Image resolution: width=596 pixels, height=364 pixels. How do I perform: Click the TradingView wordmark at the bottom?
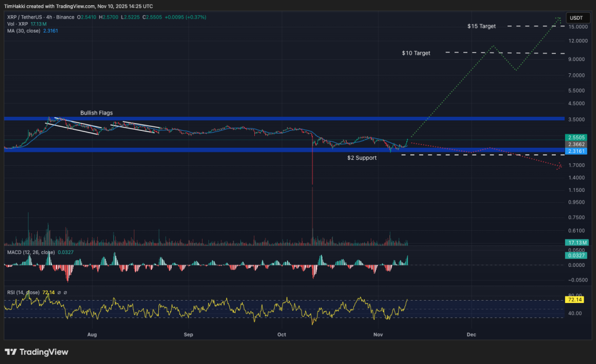click(x=43, y=352)
